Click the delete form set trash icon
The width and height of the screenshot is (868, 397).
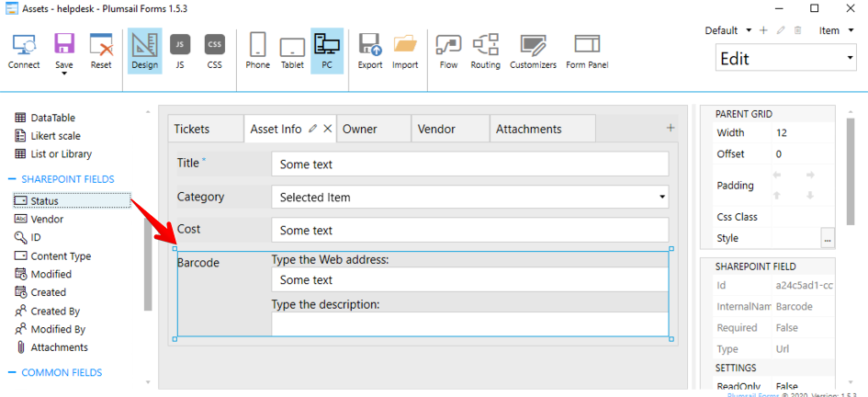797,30
